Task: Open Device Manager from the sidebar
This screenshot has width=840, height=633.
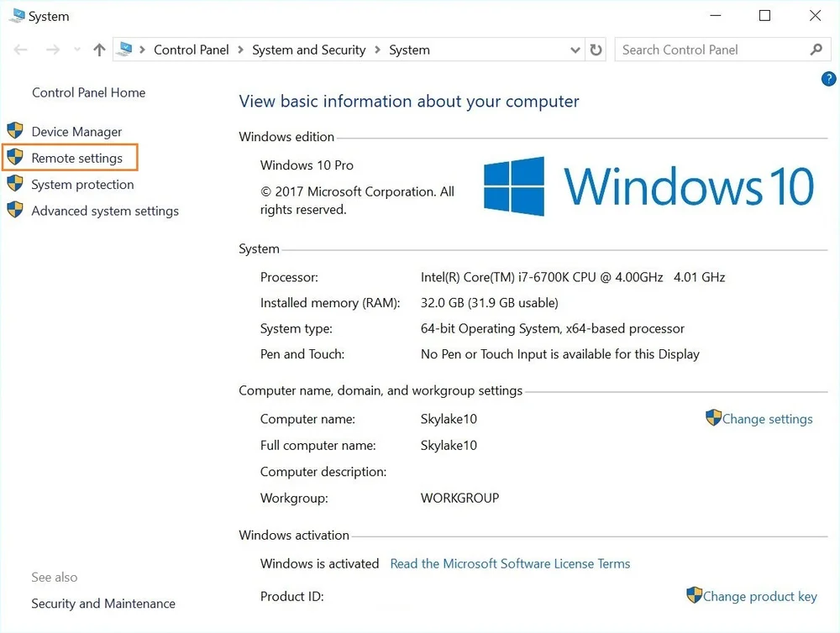Action: 76,131
